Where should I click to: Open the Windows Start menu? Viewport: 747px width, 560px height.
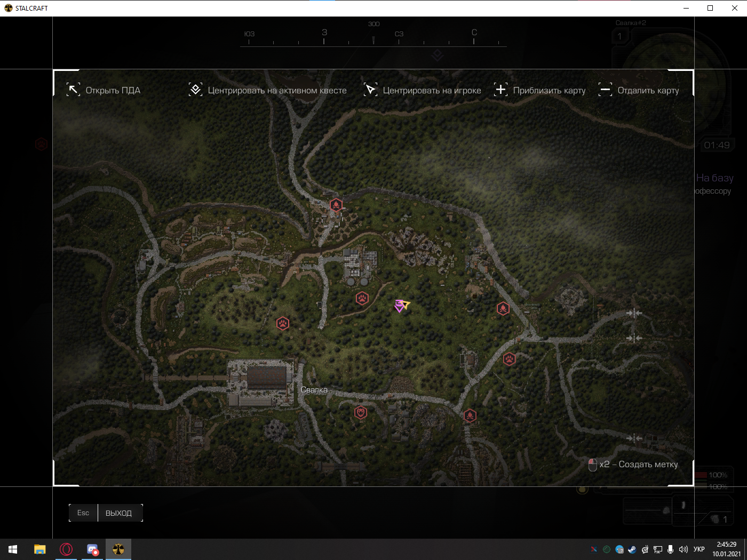point(13,549)
